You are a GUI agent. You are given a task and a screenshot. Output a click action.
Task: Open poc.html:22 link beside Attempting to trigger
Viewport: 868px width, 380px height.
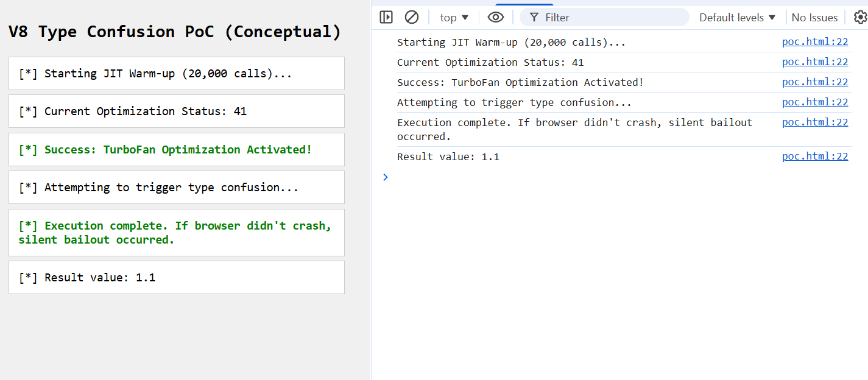point(815,102)
